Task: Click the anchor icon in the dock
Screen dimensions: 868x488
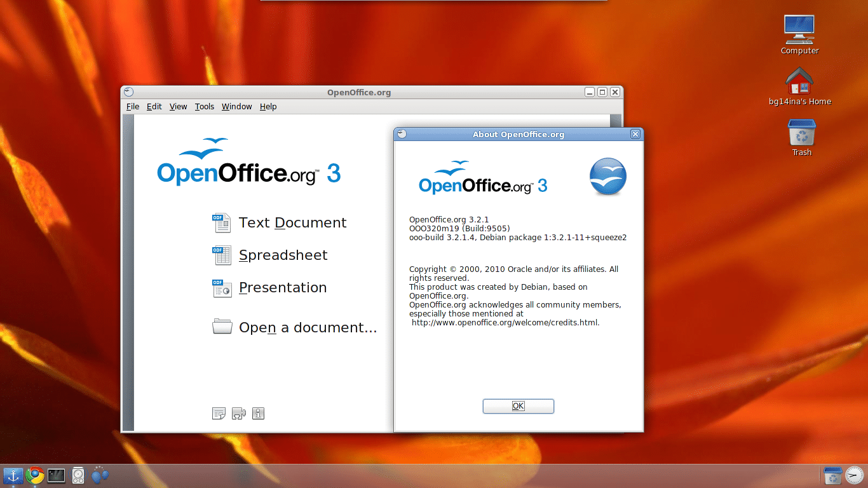Action: click(13, 475)
